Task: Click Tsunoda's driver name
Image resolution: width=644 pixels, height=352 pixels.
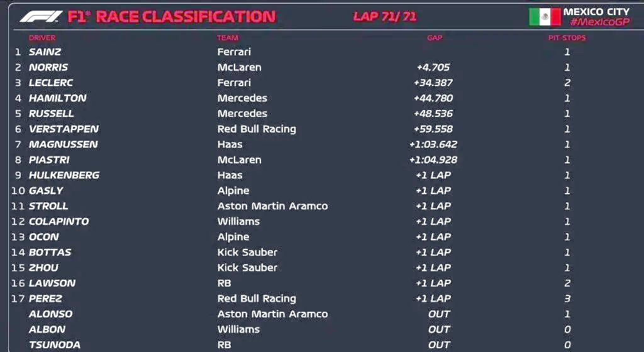Action: coord(54,344)
